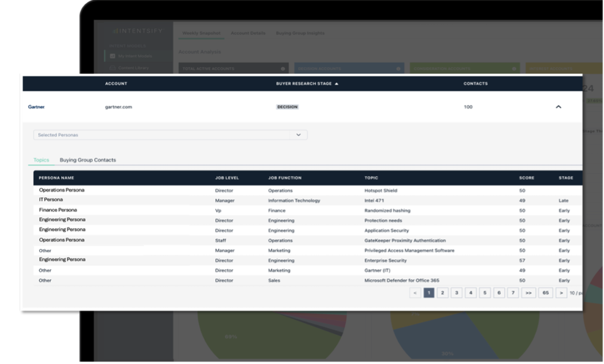Select the Hotspot Shield topic row
This screenshot has height=364, width=604.
point(381,190)
